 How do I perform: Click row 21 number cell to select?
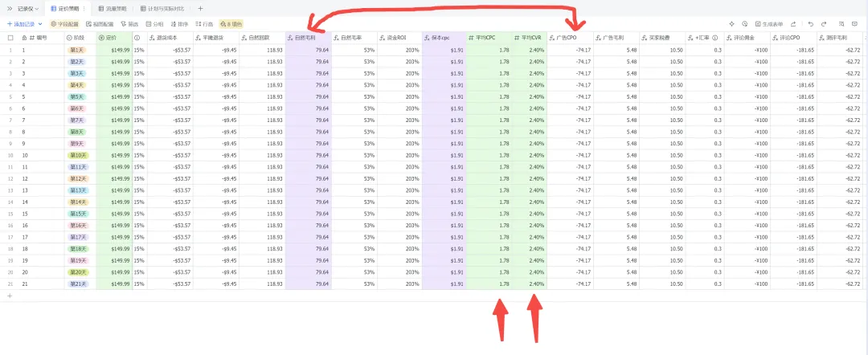[10, 284]
